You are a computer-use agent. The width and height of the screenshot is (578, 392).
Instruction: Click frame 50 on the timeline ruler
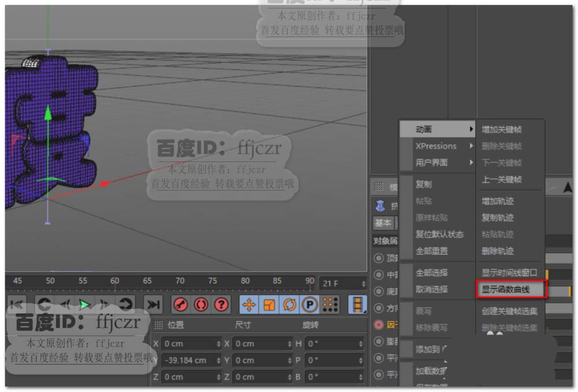pos(50,281)
